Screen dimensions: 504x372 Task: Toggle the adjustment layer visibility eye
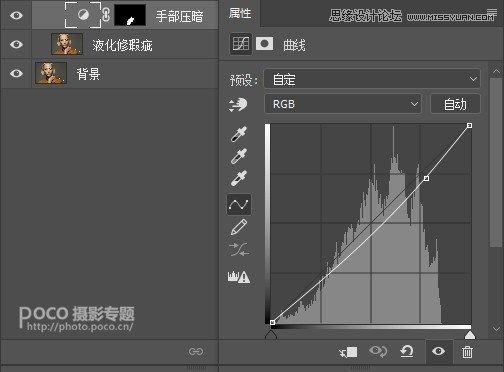coord(438,351)
